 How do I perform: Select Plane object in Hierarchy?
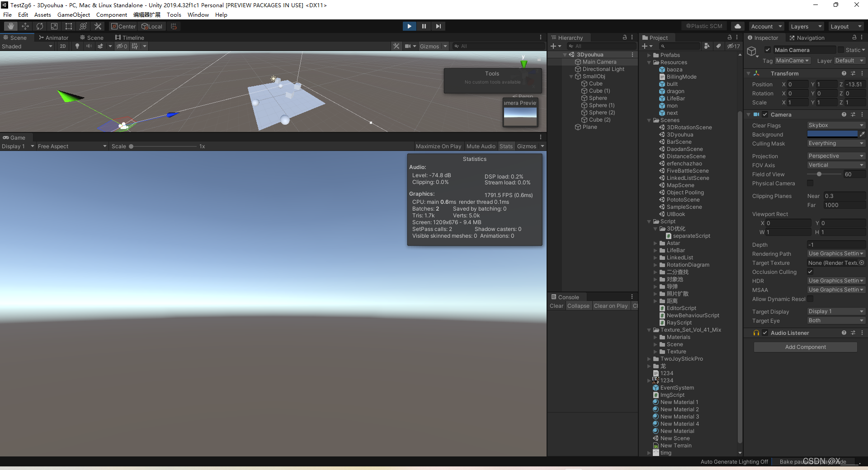click(x=589, y=127)
